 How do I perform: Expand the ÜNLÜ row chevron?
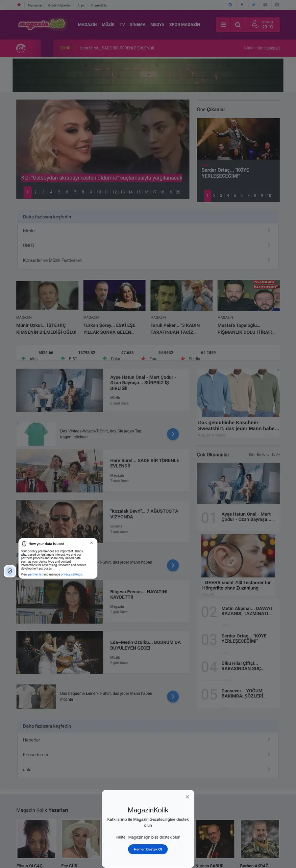(x=269, y=245)
